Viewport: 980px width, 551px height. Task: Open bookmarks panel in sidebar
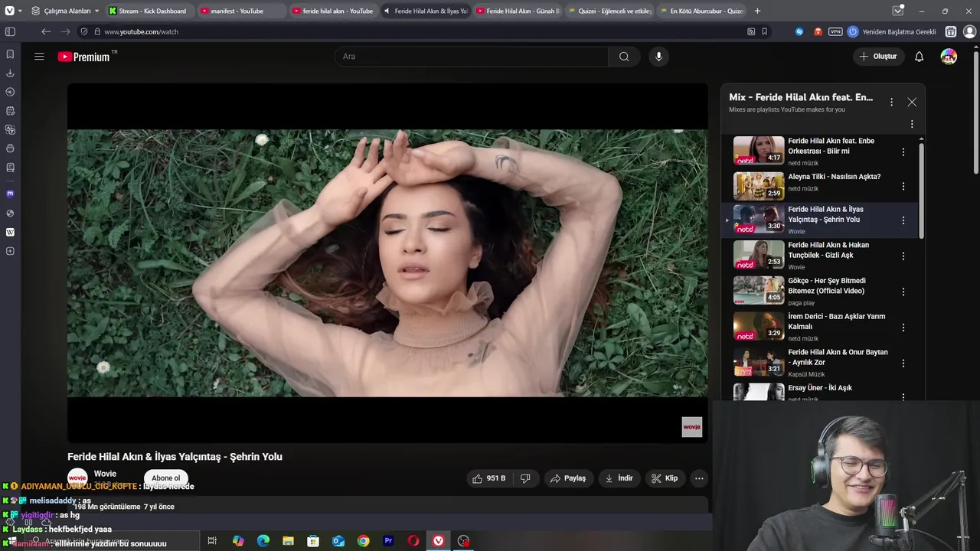(x=10, y=54)
